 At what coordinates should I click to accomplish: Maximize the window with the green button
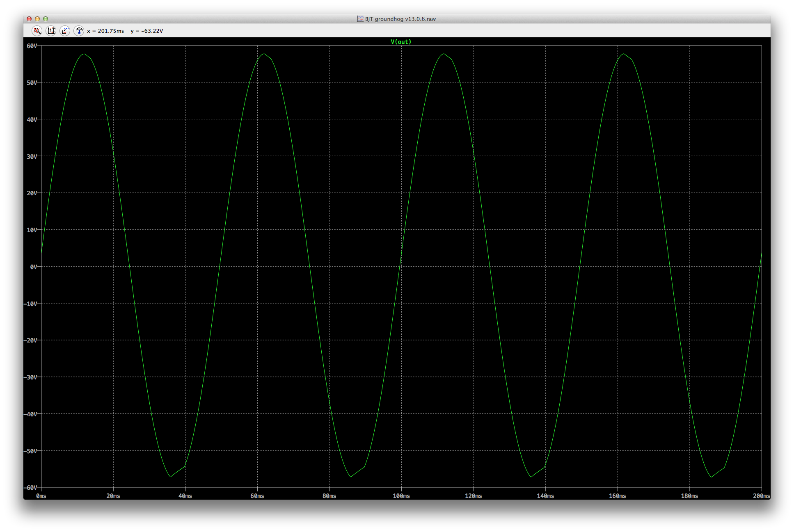[x=46, y=19]
